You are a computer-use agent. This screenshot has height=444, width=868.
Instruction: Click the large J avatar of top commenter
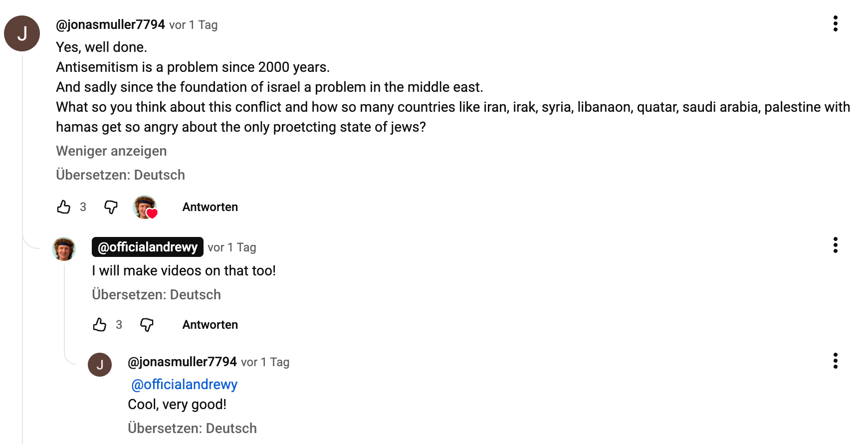pos(22,33)
